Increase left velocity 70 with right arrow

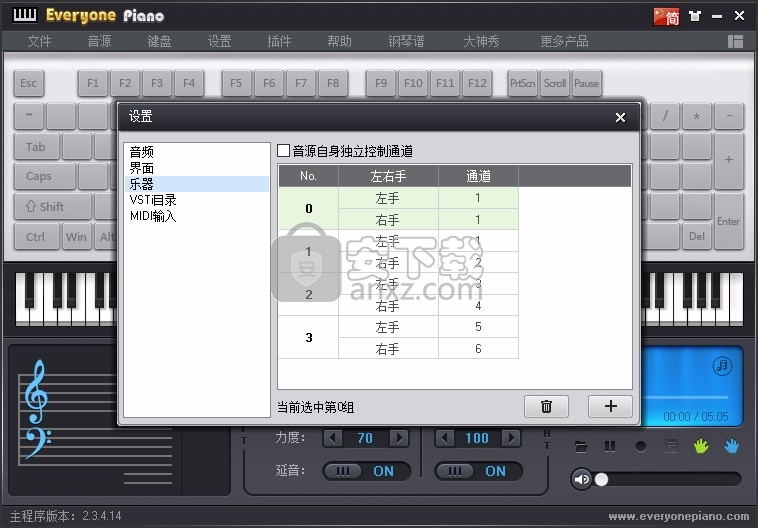[399, 438]
